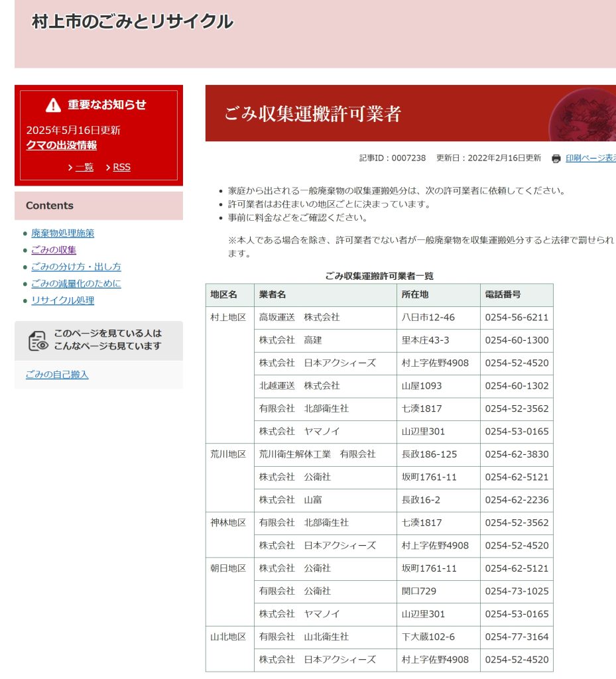Image resolution: width=616 pixels, height=679 pixels.
Task: Open ごみの分け方・出し方 page
Action: [76, 267]
